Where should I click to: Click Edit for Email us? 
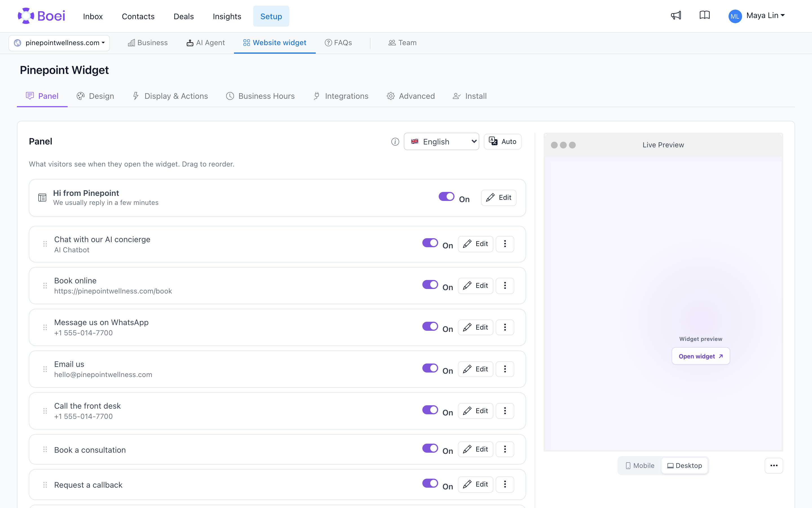click(x=475, y=369)
